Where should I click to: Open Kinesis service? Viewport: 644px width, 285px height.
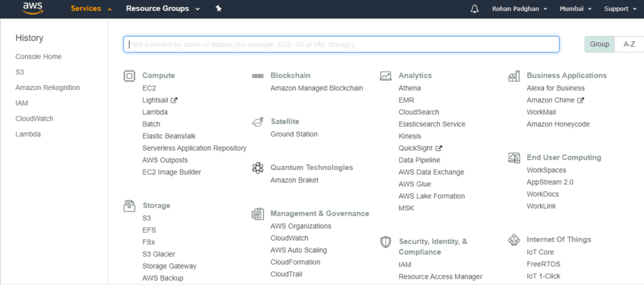click(410, 136)
